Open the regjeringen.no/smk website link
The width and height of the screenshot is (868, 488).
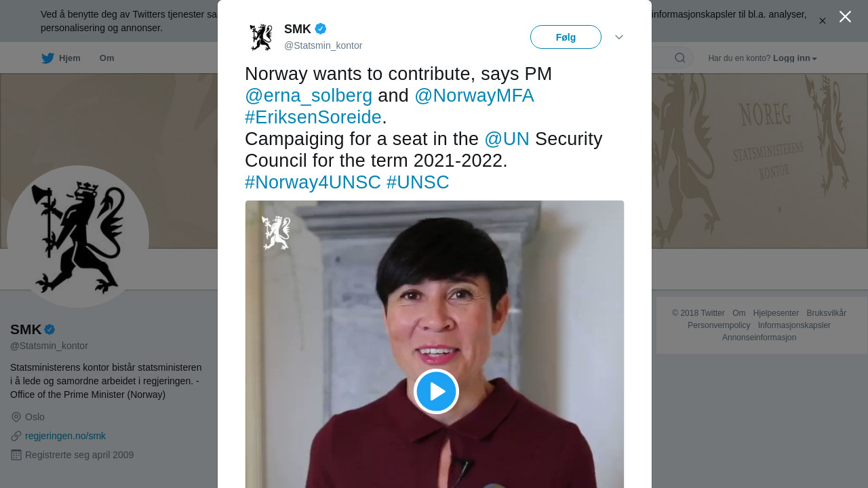[65, 436]
